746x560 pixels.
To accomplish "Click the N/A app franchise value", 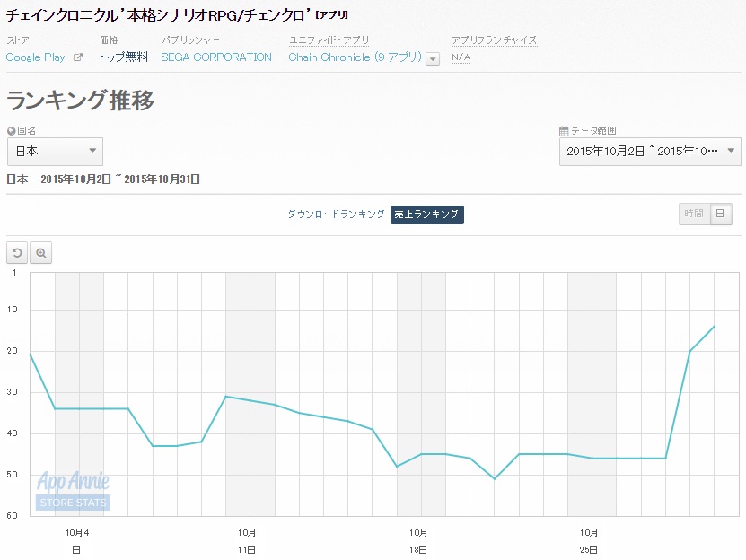I will tap(461, 57).
